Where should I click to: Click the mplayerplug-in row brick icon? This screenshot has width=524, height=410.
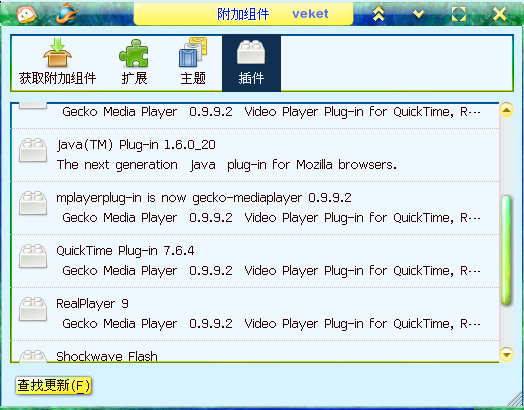coord(33,203)
